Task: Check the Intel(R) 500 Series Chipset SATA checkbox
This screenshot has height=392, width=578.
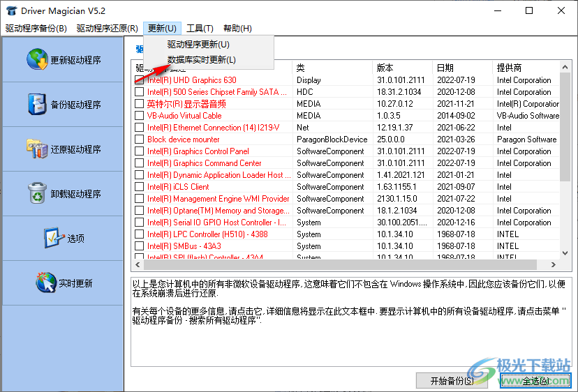Action: coord(140,92)
